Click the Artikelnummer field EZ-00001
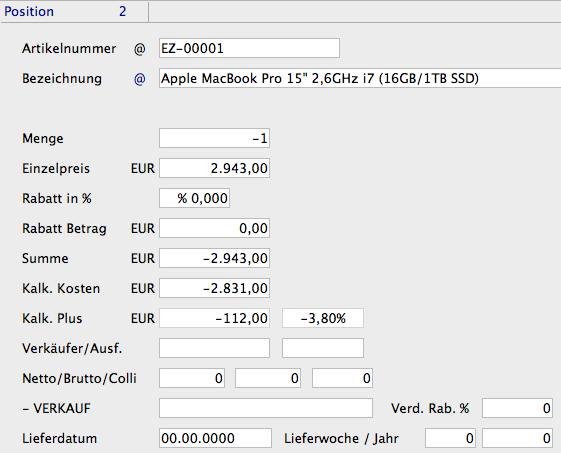 coord(249,48)
